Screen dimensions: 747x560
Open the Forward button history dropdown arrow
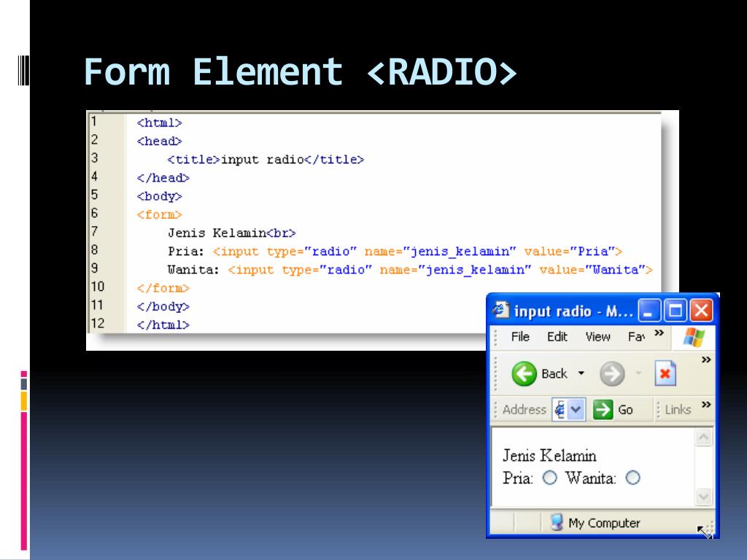point(638,373)
